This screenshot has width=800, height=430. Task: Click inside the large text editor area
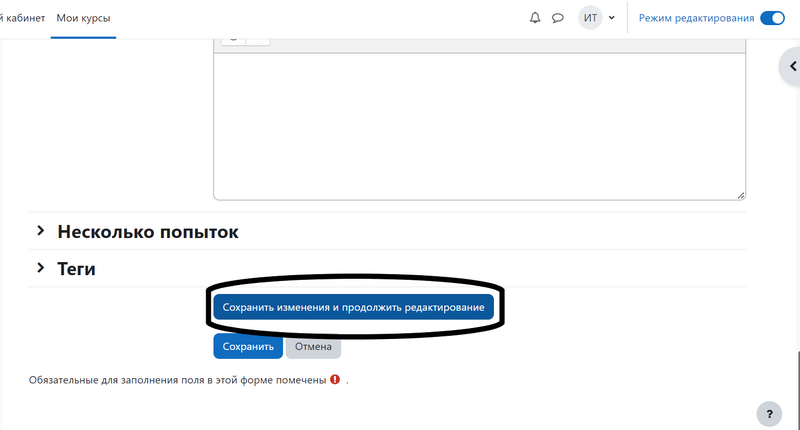[x=479, y=125]
